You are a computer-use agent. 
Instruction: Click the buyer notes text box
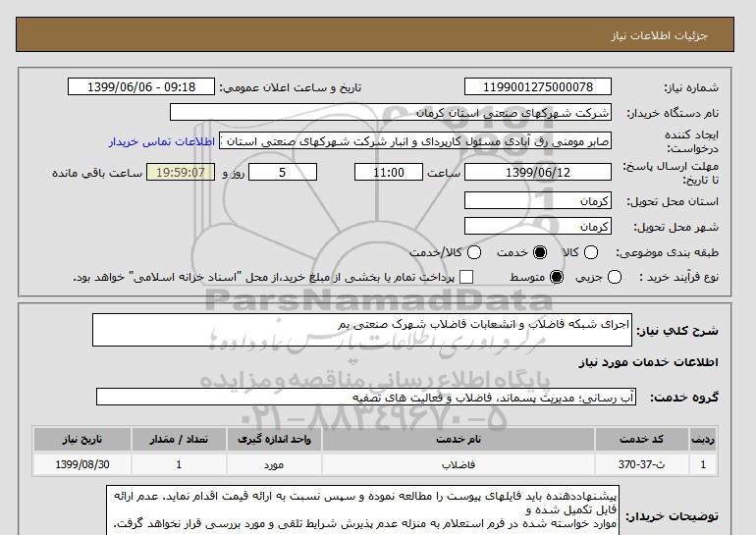362,509
